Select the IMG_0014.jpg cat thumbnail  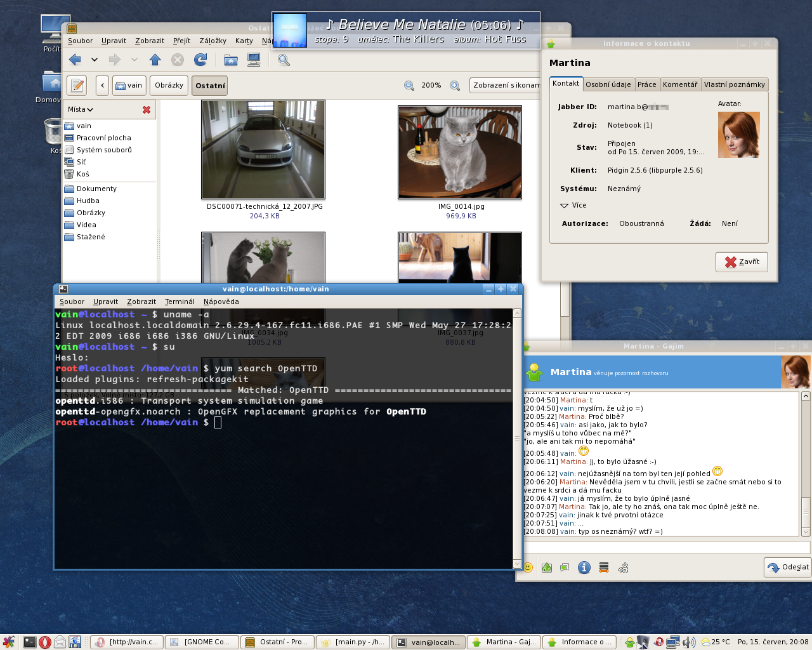[x=460, y=152]
